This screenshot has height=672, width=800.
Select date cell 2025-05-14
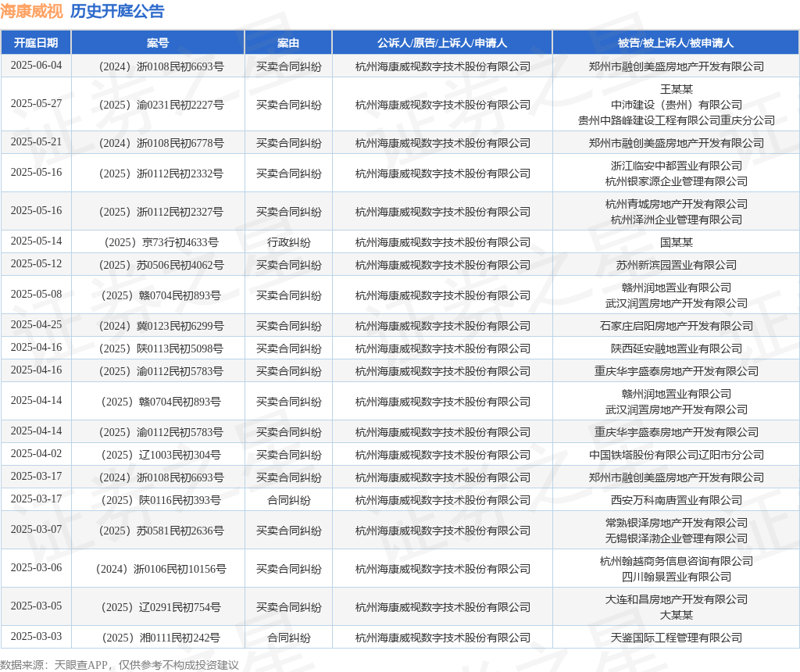[x=36, y=241]
